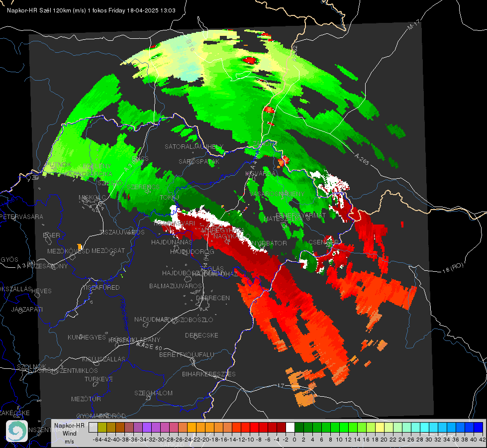The width and height of the screenshot is (487, 448).
Task: Click the HAJDÚNÁNÁS label
Action: (172, 242)
